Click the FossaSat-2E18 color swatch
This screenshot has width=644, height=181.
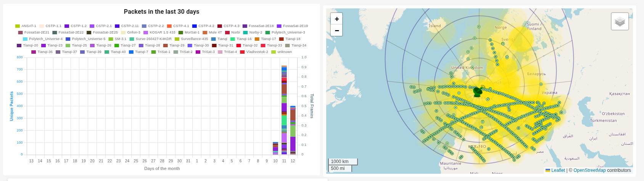(245, 26)
